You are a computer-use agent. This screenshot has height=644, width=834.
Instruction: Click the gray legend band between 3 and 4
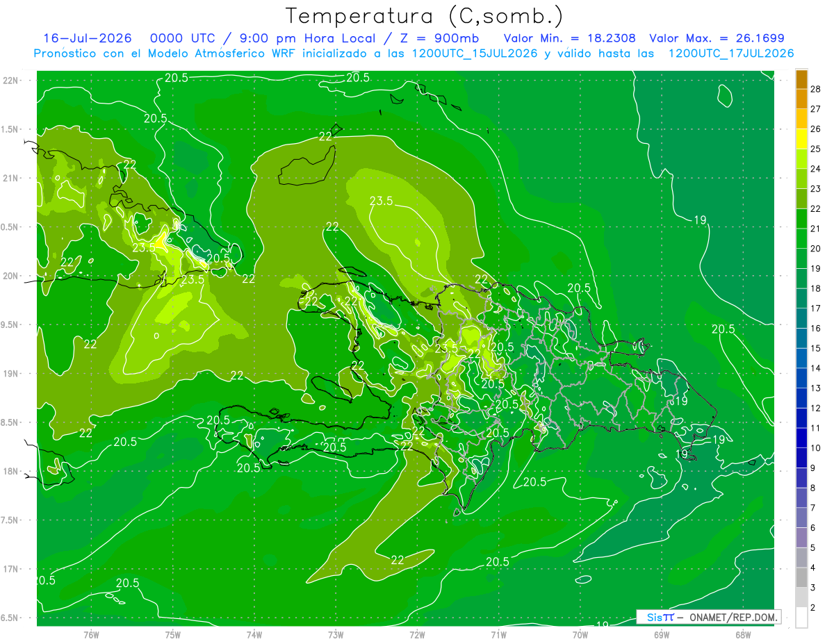pyautogui.click(x=801, y=578)
